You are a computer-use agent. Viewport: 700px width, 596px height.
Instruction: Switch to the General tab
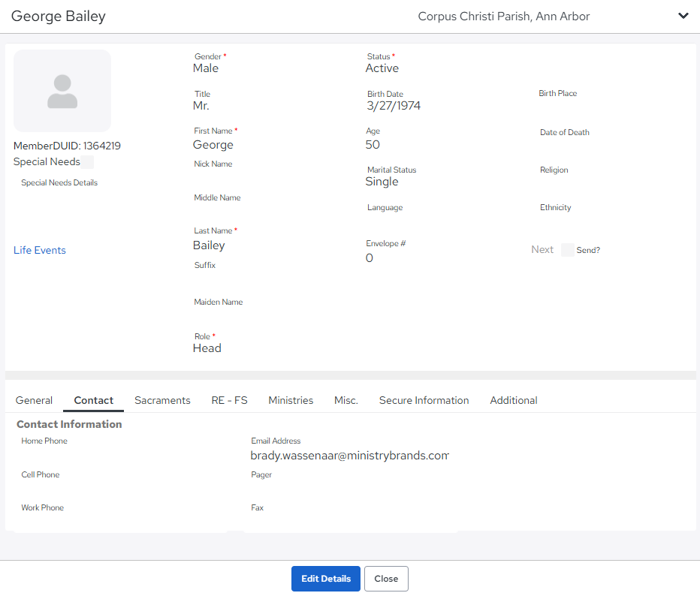click(x=34, y=400)
